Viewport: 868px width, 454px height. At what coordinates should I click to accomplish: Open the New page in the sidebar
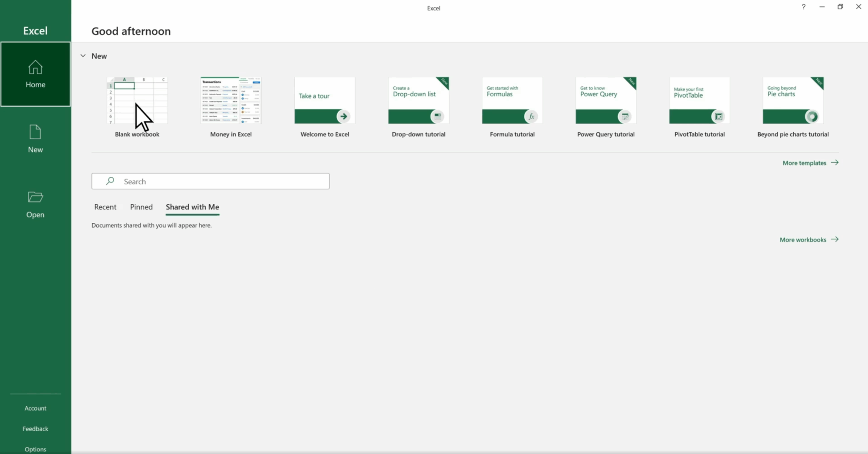[x=35, y=139]
